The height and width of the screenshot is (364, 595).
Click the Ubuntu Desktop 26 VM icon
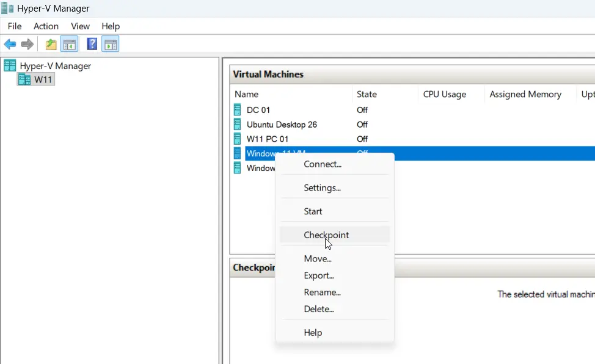coord(237,124)
